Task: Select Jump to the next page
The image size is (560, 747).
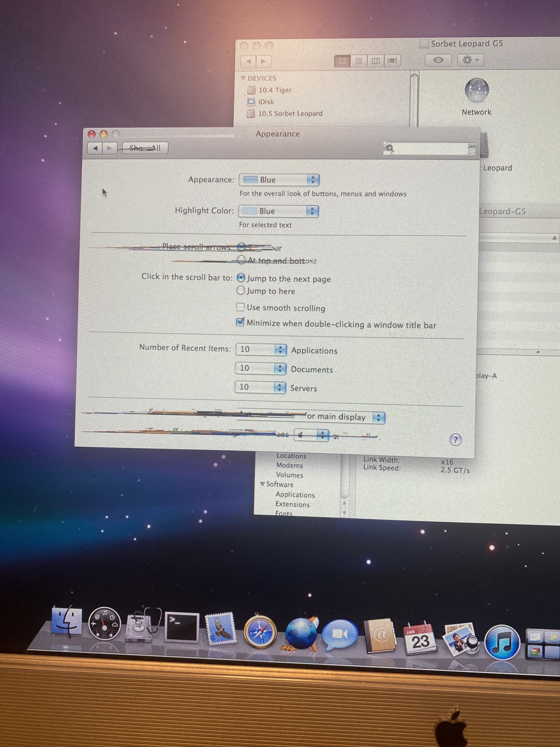Action: click(241, 278)
